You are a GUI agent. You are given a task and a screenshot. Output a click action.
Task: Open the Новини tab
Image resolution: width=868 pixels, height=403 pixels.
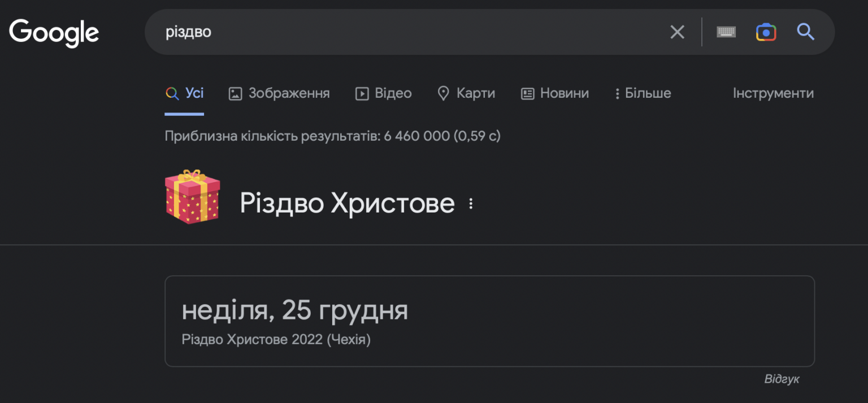554,93
